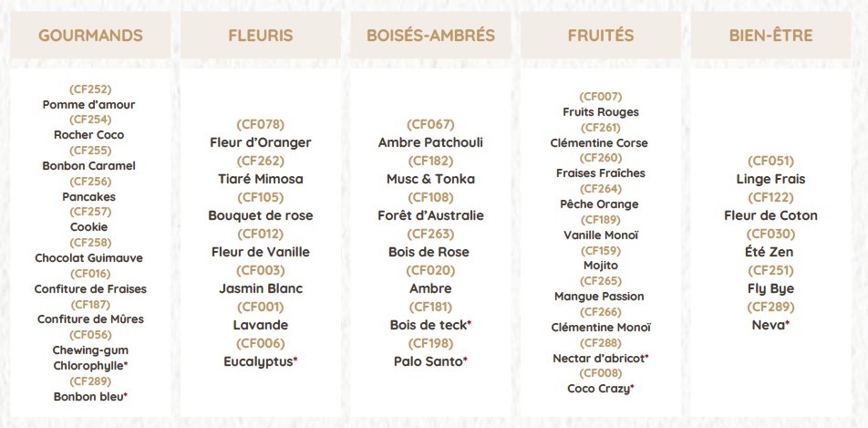Select the BOISÉS-AMBRÉS category header
The image size is (868, 428).
click(x=430, y=36)
